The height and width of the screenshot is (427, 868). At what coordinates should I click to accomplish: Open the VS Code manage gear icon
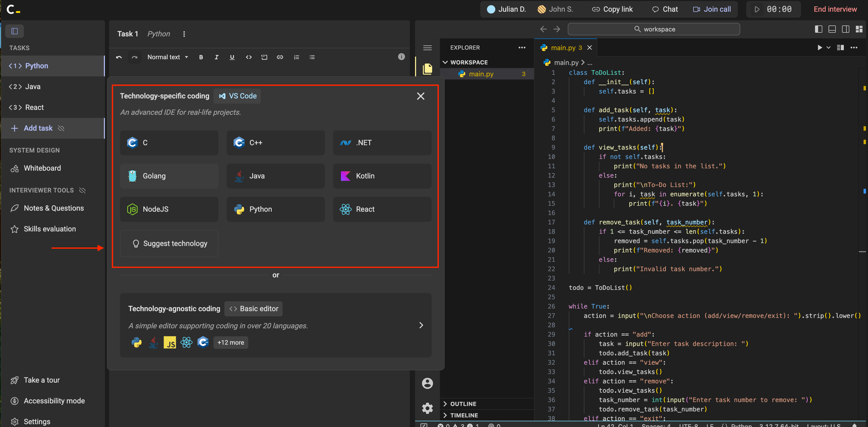[427, 408]
